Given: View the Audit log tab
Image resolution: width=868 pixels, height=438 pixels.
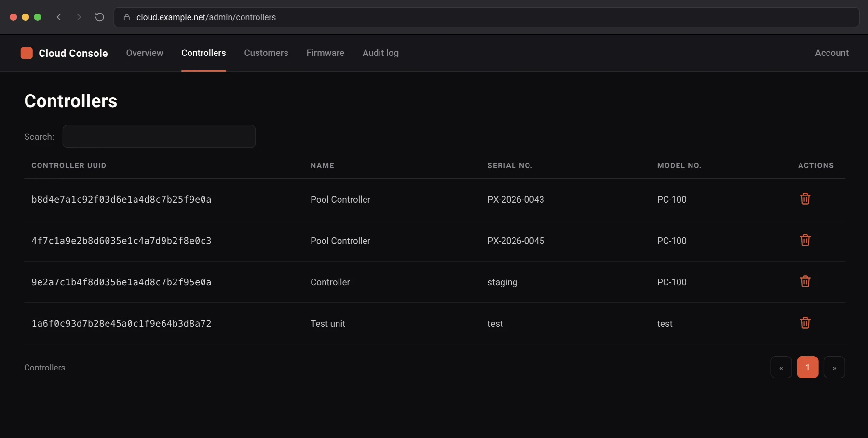Looking at the screenshot, I should pyautogui.click(x=380, y=53).
